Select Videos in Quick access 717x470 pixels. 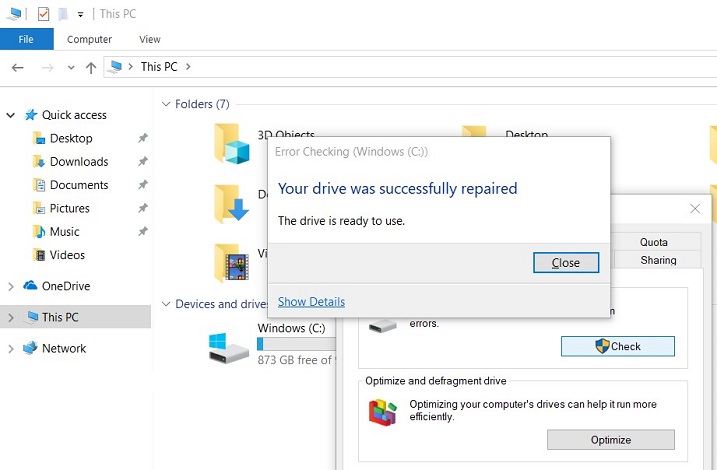point(67,255)
